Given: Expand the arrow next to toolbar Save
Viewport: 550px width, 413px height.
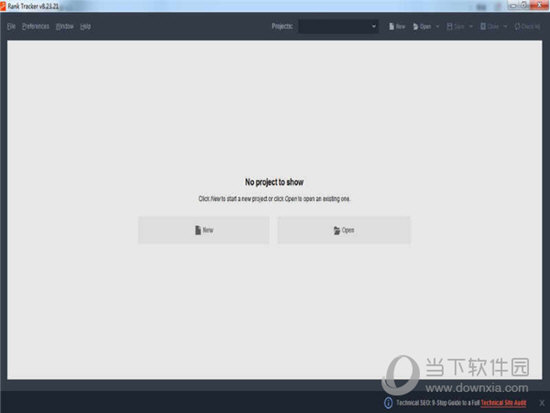Looking at the screenshot, I should (x=471, y=27).
